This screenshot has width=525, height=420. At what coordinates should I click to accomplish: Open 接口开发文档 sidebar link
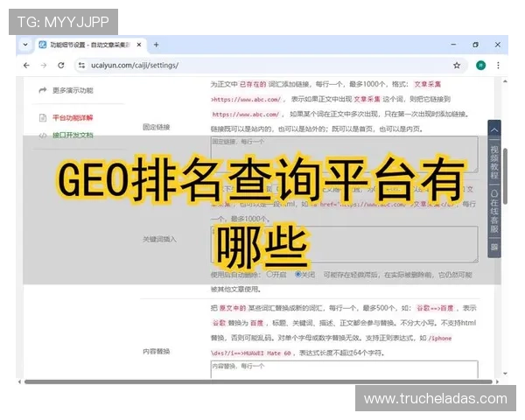pyautogui.click(x=73, y=136)
